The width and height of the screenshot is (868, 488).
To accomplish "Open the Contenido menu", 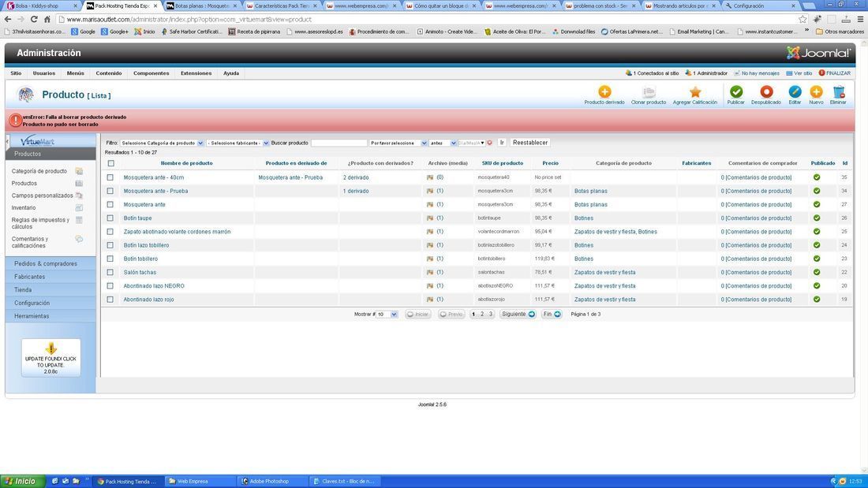I will [109, 73].
